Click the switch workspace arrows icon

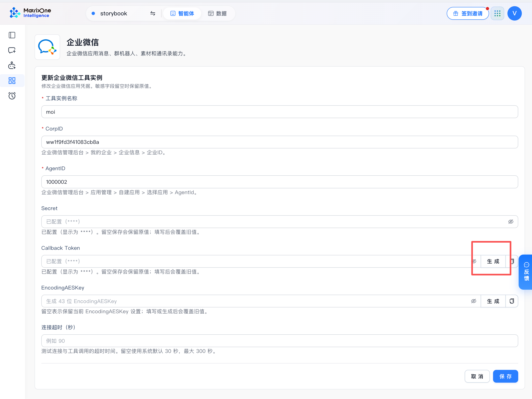[153, 13]
